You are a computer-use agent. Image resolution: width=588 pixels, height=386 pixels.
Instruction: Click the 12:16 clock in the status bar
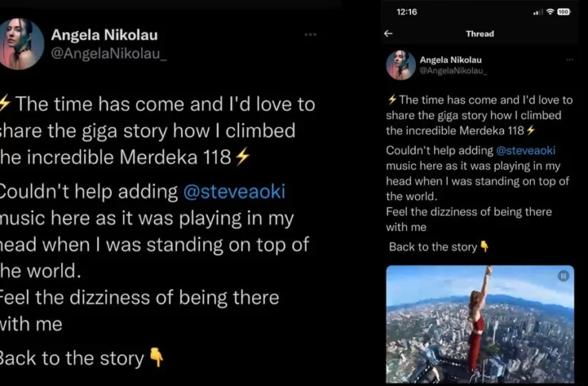pos(405,12)
